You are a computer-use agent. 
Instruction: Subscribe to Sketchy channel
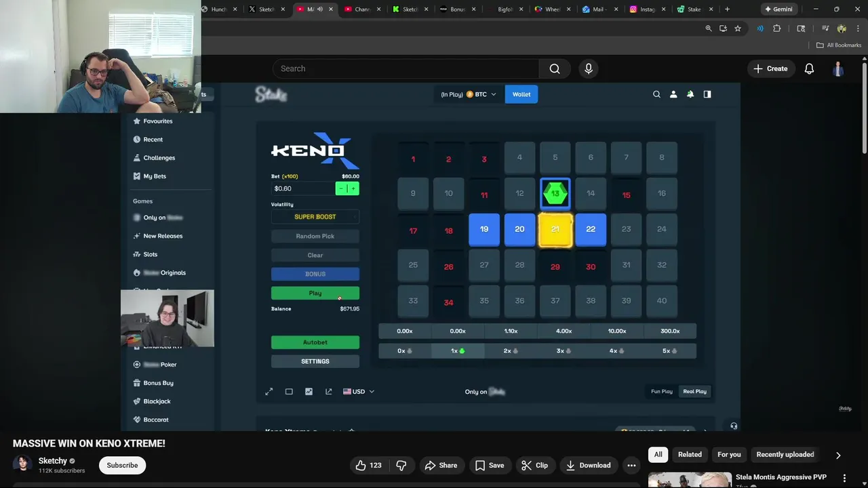tap(122, 465)
